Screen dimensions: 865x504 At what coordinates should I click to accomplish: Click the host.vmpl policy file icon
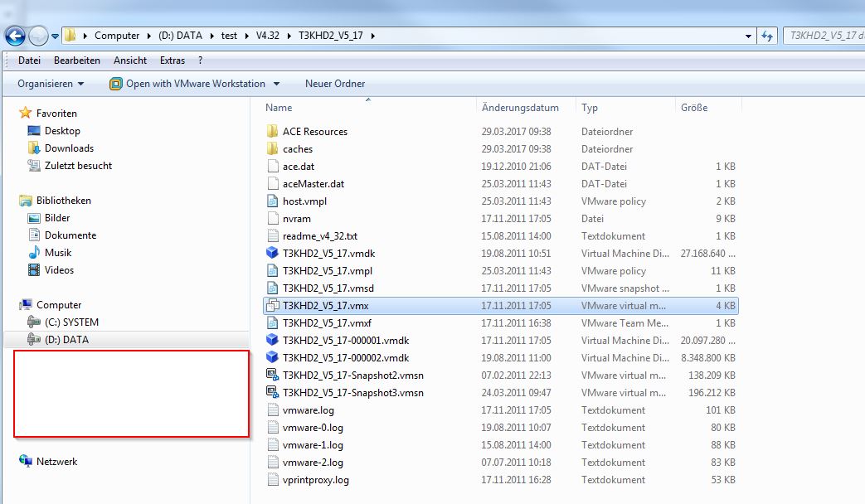(273, 201)
